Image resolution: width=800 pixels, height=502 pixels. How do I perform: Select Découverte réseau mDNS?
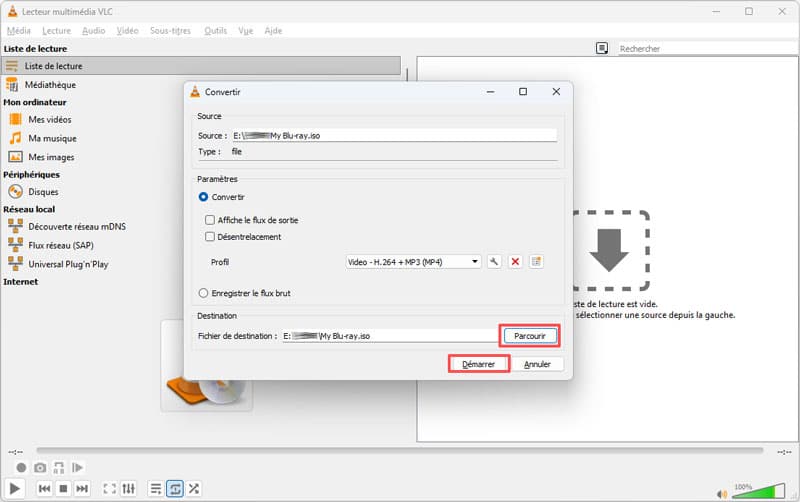click(x=77, y=227)
